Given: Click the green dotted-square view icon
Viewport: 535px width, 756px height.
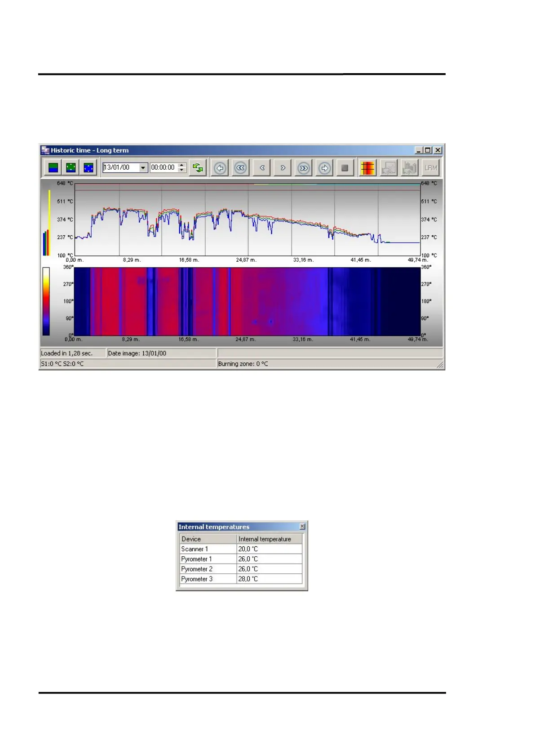Looking at the screenshot, I should (x=71, y=168).
